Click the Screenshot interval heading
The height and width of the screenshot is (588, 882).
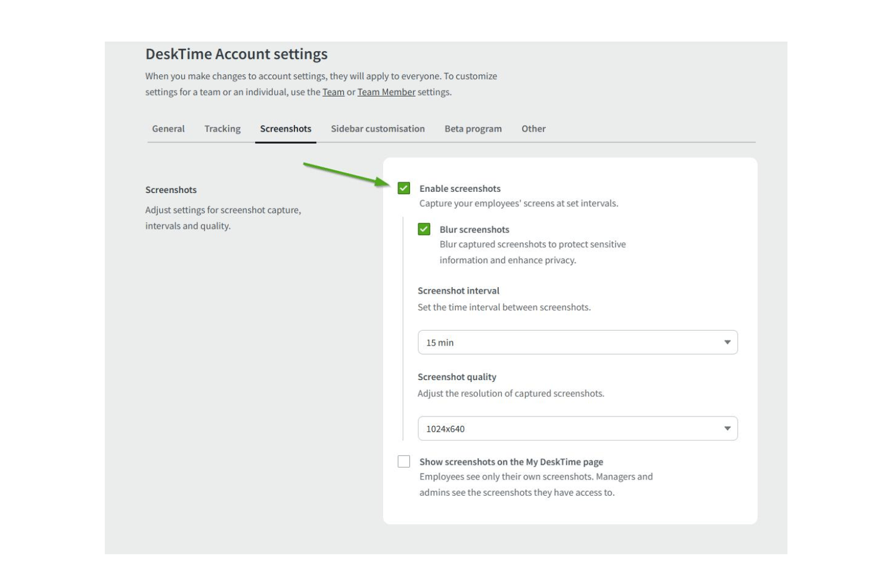[x=458, y=291]
